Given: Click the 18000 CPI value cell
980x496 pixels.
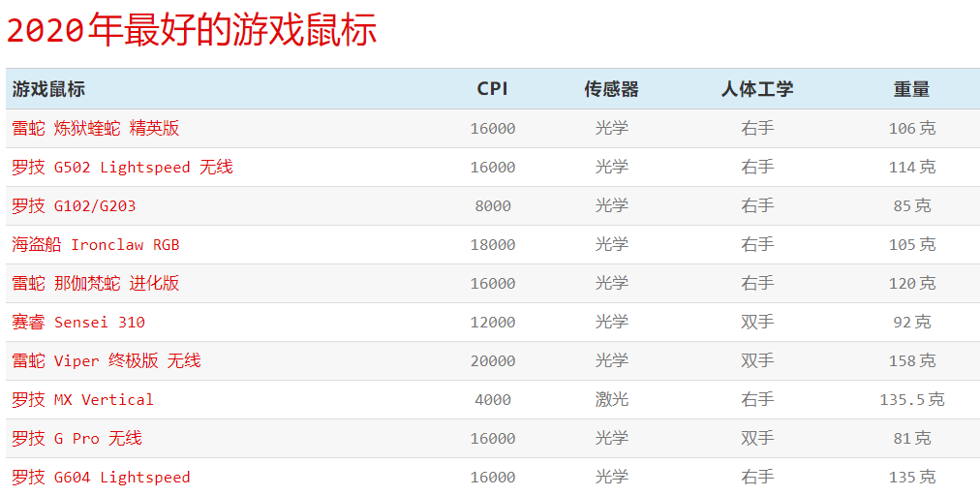Looking at the screenshot, I should [492, 244].
